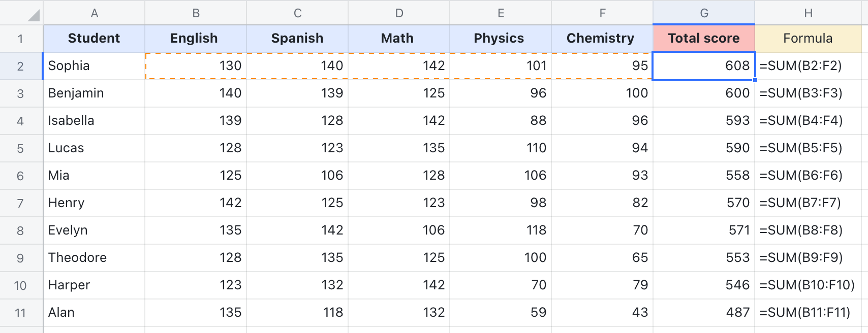Click the cell containing Theodore
This screenshot has height=333, width=868.
[x=95, y=257]
